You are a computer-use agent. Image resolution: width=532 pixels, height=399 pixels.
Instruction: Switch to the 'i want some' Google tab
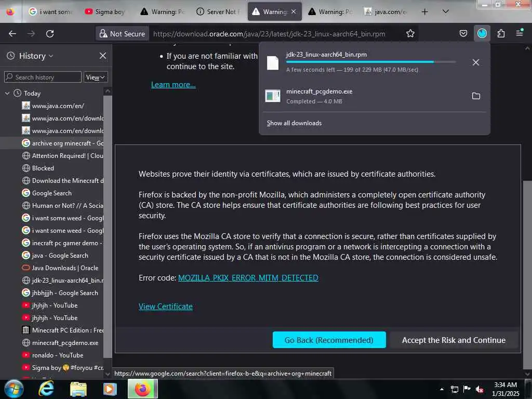(x=50, y=12)
